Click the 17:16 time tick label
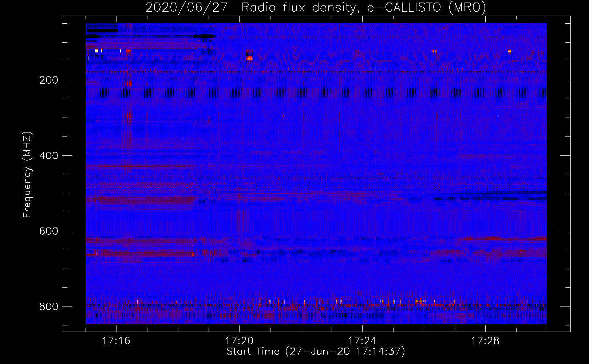589x364 pixels. tap(116, 341)
